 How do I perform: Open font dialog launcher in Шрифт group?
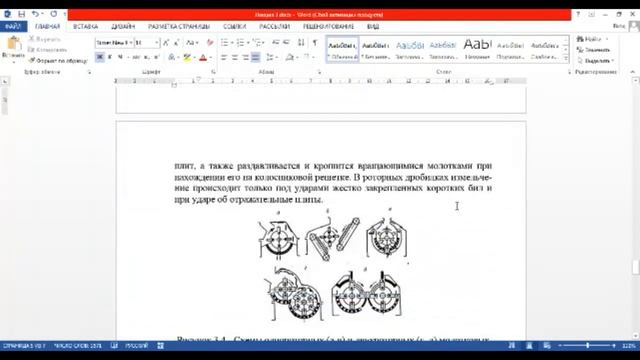point(213,72)
